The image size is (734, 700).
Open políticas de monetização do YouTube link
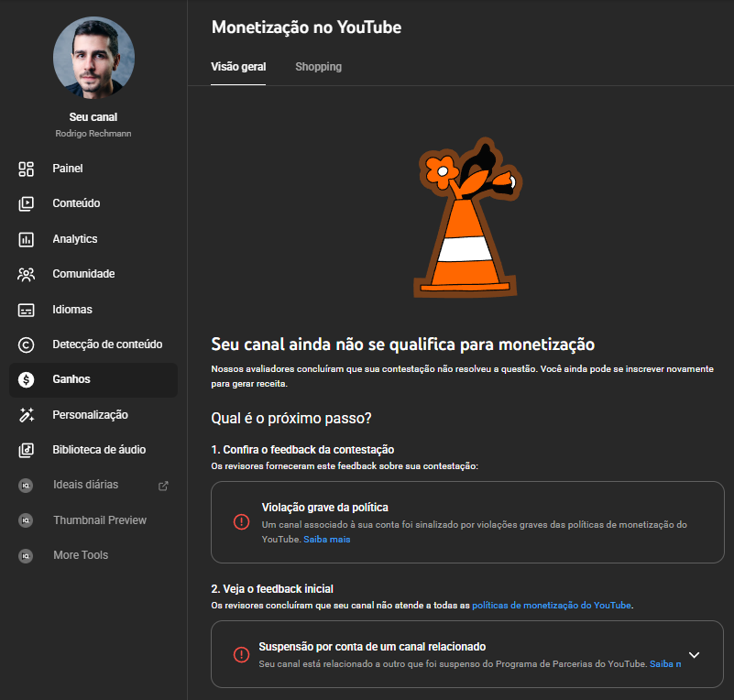coord(552,606)
